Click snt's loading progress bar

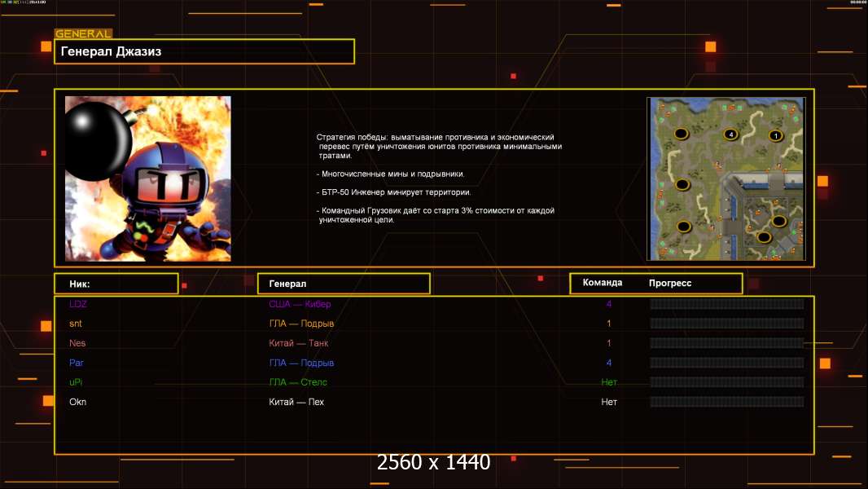click(727, 324)
